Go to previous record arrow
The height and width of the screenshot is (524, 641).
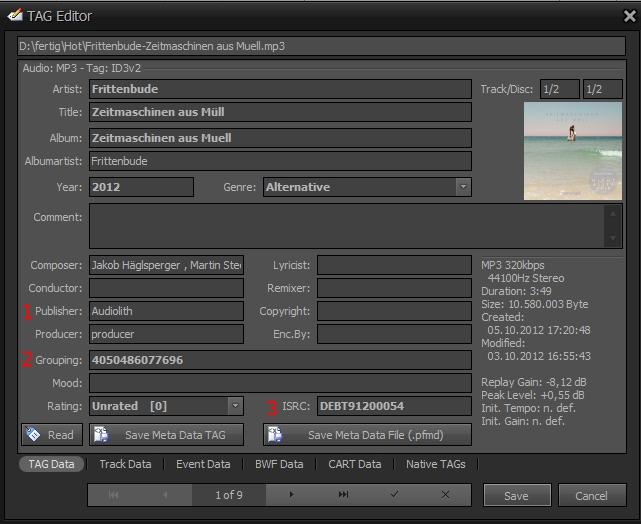pyautogui.click(x=165, y=495)
